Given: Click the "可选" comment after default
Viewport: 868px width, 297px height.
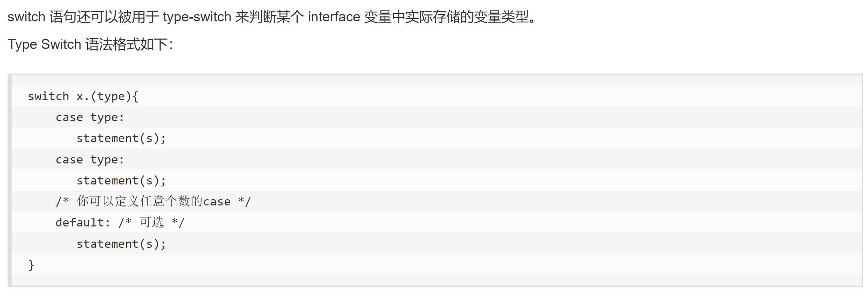Looking at the screenshot, I should (x=152, y=223).
